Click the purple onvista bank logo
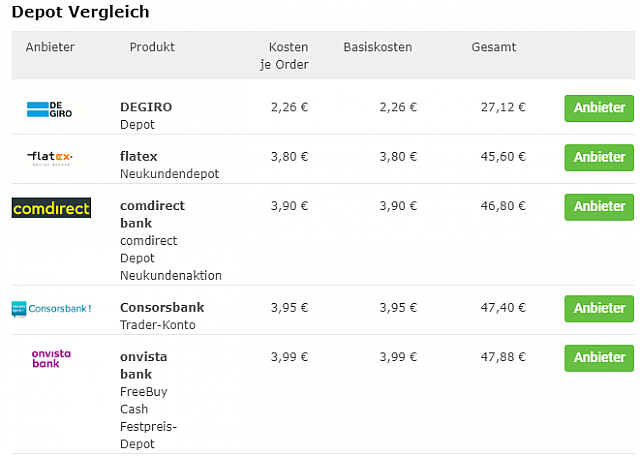 click(51, 358)
